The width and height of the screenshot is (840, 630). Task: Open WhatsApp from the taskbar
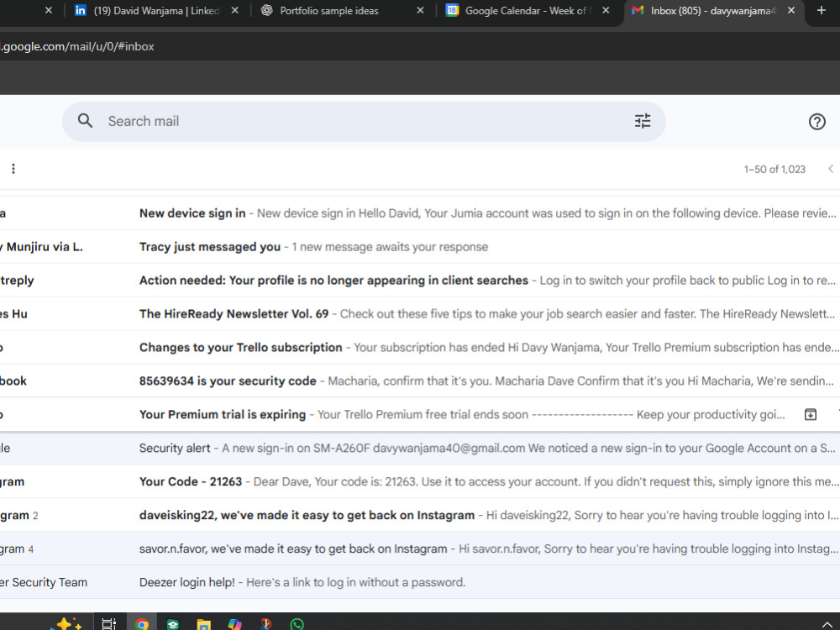click(x=297, y=625)
